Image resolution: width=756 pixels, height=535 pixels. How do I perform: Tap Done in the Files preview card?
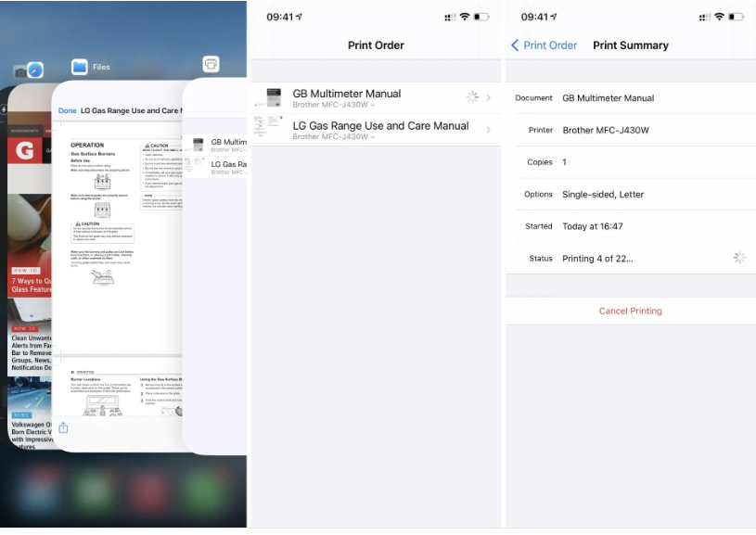(x=68, y=110)
